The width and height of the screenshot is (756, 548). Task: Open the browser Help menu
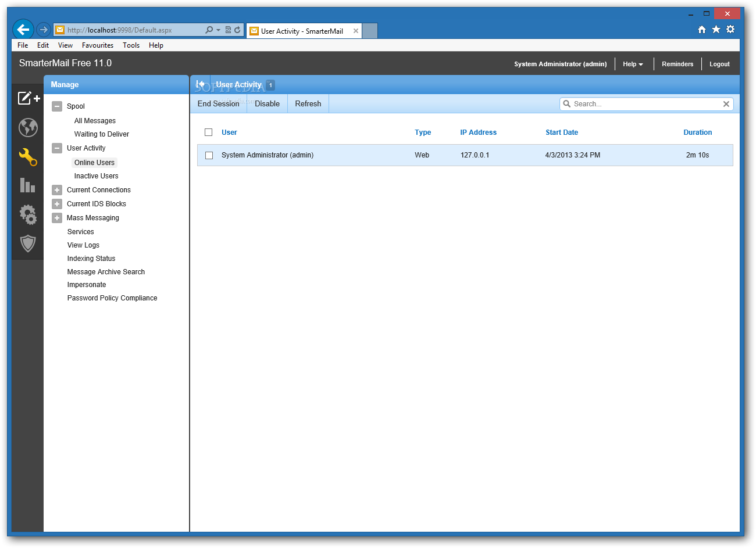tap(156, 45)
